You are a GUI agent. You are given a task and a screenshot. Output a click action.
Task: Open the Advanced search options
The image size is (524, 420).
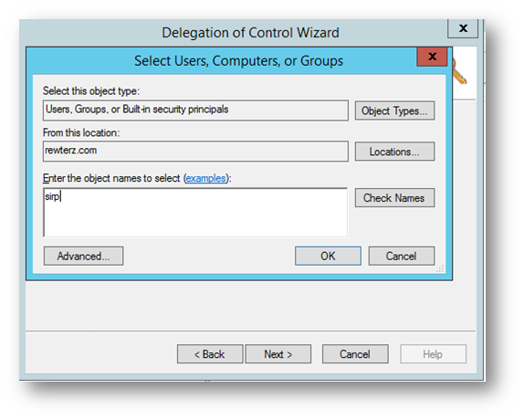pyautogui.click(x=84, y=256)
